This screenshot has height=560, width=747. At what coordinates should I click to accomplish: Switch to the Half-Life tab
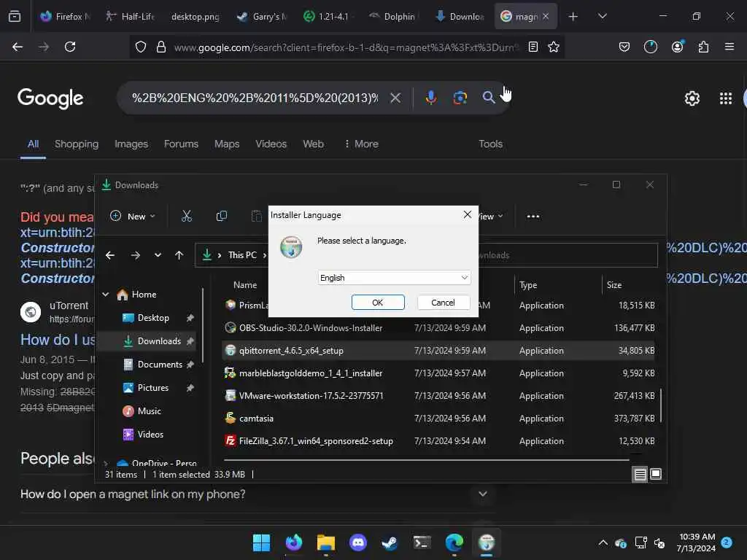130,16
